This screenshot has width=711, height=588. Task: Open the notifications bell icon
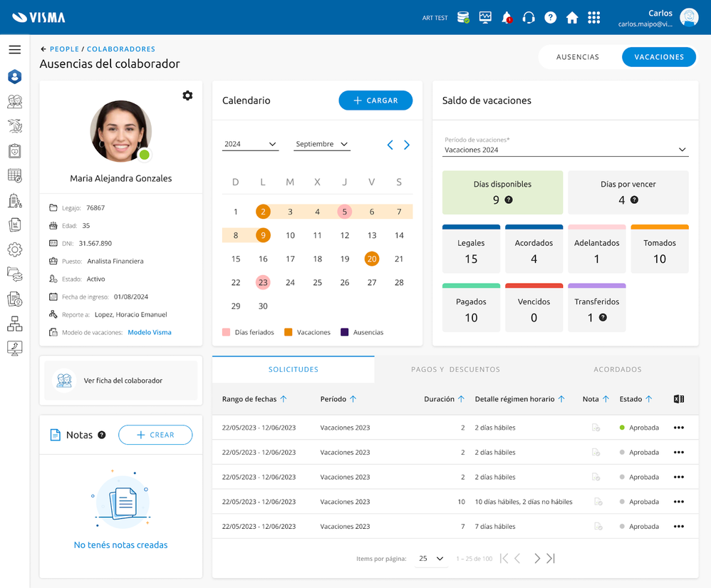click(507, 18)
